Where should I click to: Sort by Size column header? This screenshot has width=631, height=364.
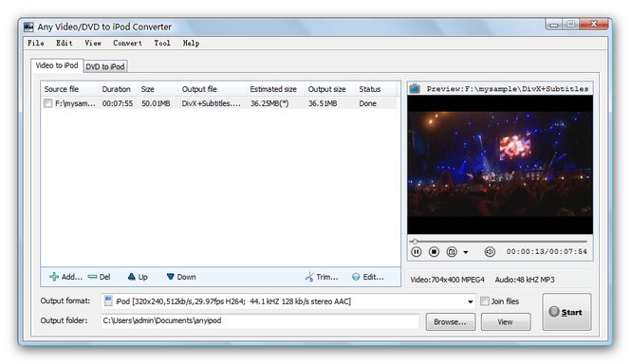point(158,89)
